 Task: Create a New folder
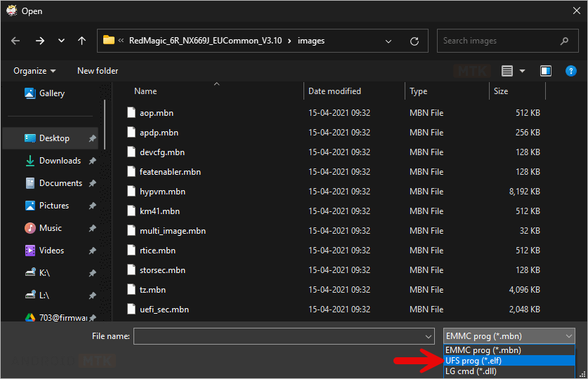pyautogui.click(x=98, y=71)
